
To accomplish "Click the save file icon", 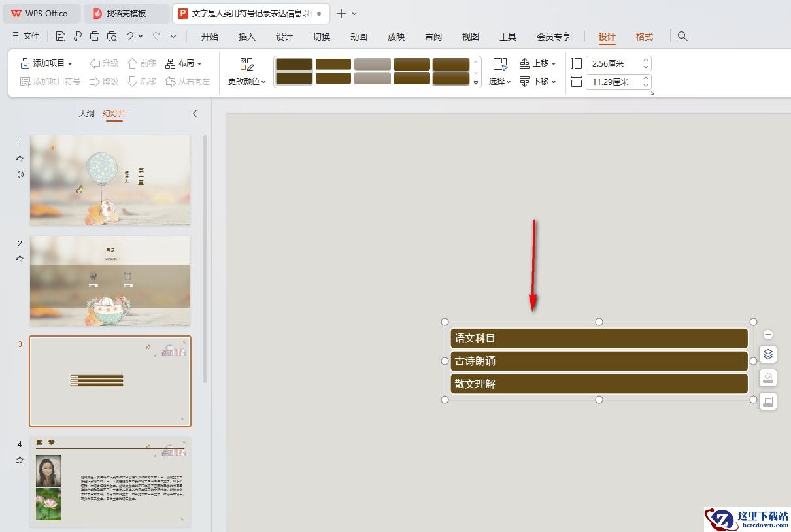I will click(61, 36).
